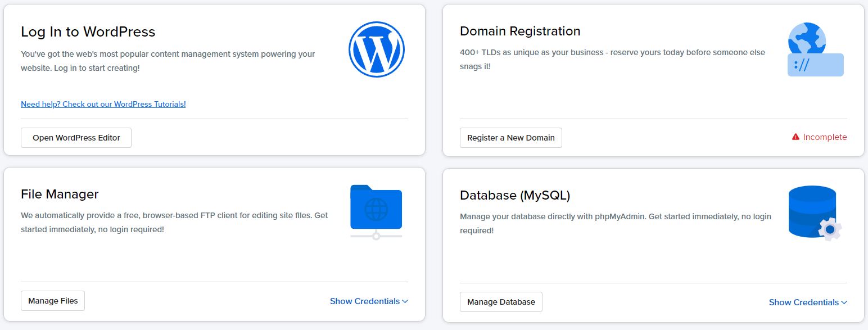The image size is (868, 330).
Task: Open the WordPress Editor
Action: click(x=76, y=137)
